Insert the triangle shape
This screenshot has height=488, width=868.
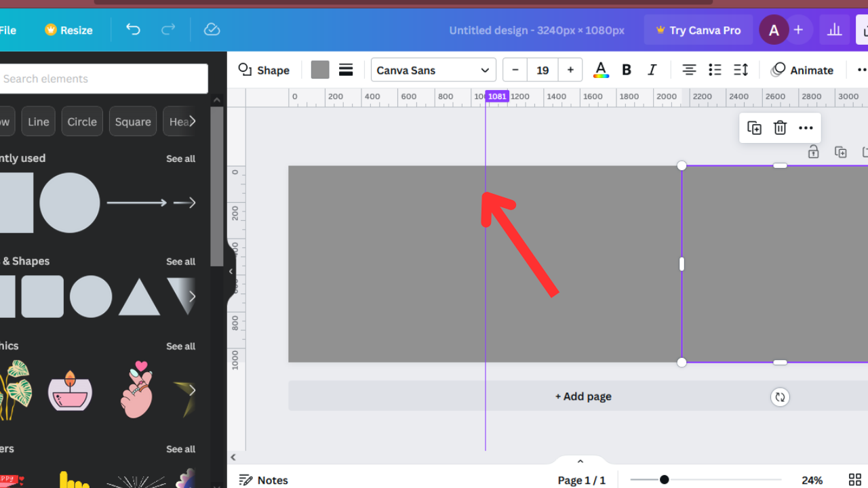coord(139,297)
